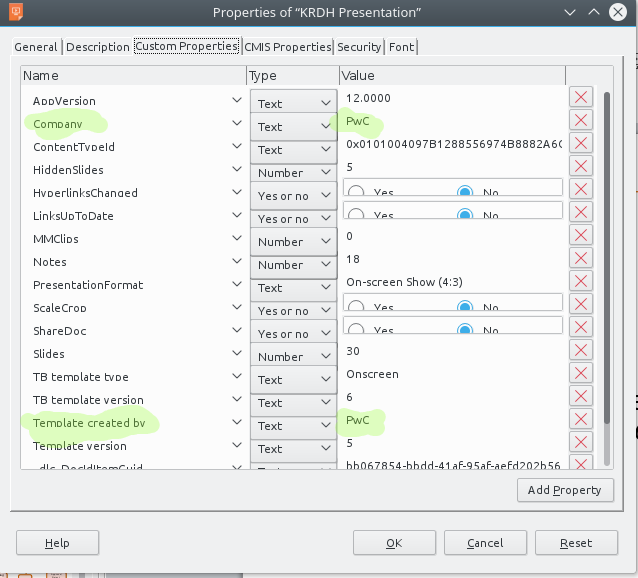Open the CMIS Properties tab
638x578 pixels.
pyautogui.click(x=288, y=47)
